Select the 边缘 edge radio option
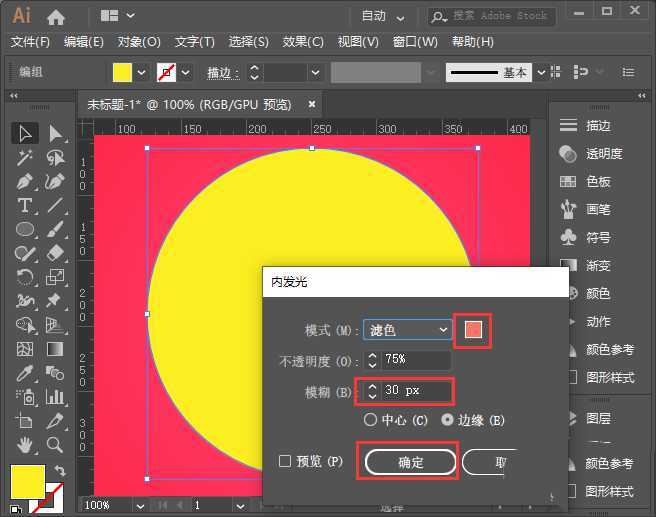The image size is (656, 517). (x=447, y=420)
